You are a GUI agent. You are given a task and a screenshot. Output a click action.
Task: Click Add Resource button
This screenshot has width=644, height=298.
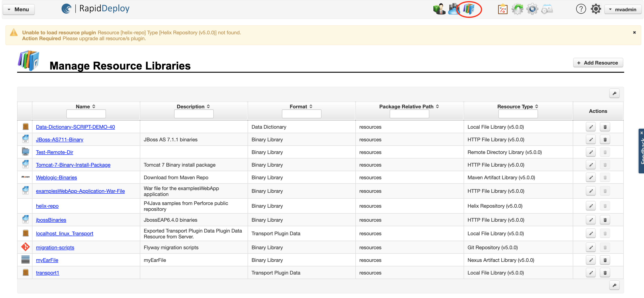pos(598,63)
